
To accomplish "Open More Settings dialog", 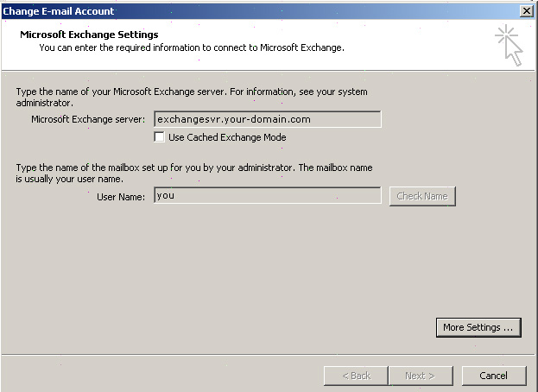I will tap(478, 327).
